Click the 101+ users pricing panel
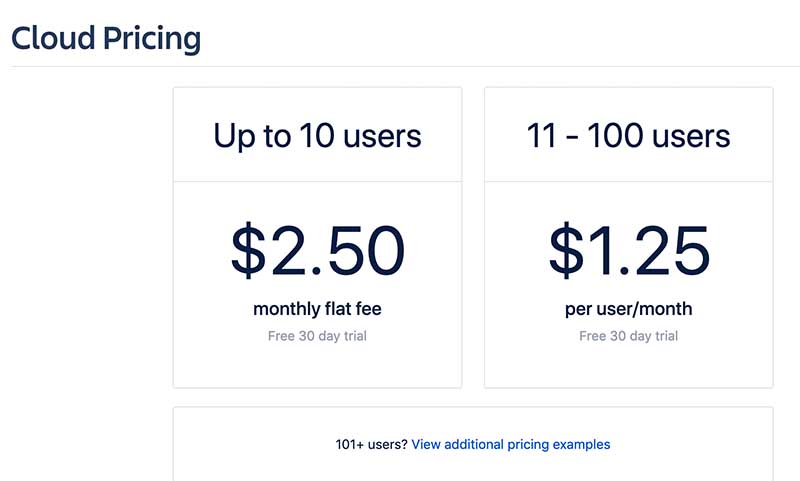800x481 pixels. click(x=473, y=444)
